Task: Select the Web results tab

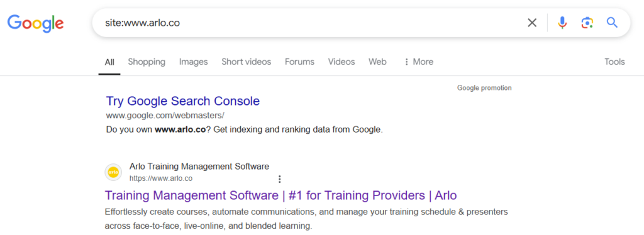Action: point(377,62)
